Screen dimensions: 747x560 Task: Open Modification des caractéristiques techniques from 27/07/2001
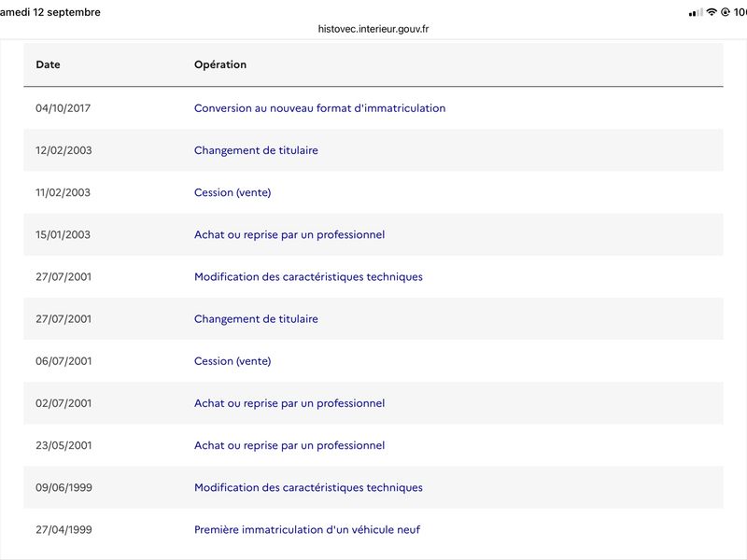click(x=308, y=276)
